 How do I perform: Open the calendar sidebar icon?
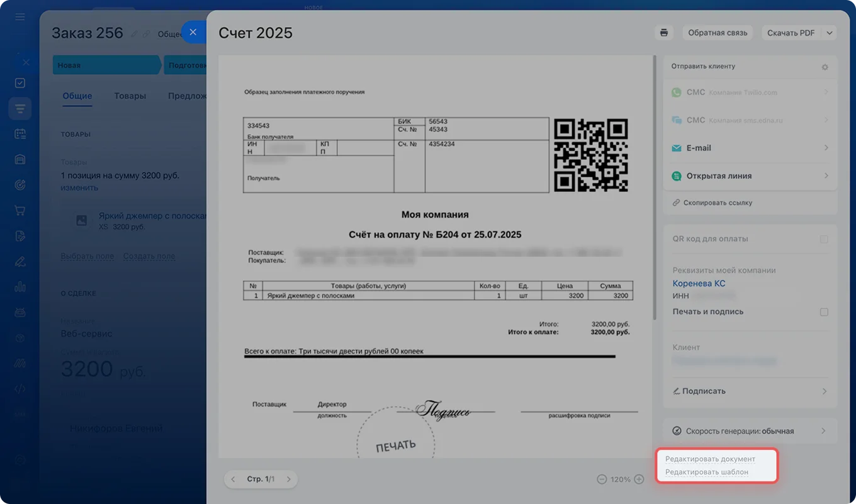click(20, 134)
